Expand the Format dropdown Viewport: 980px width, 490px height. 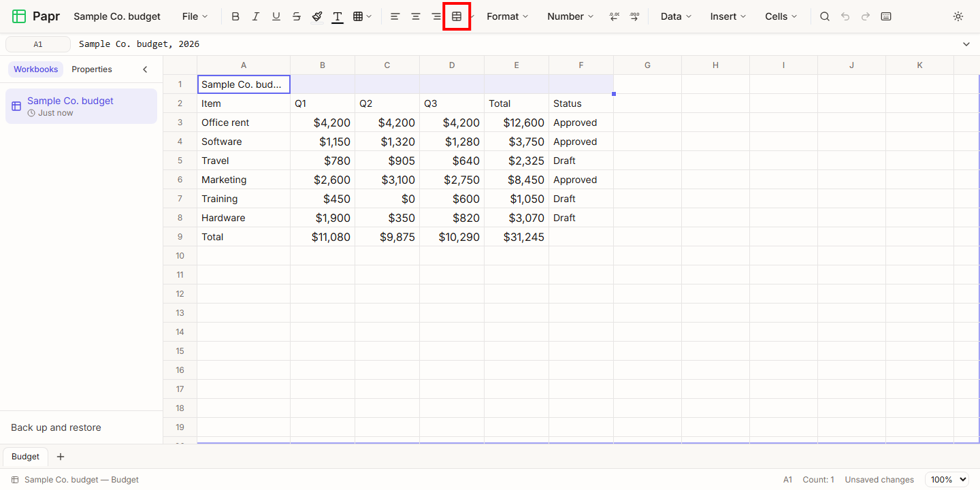pos(508,16)
